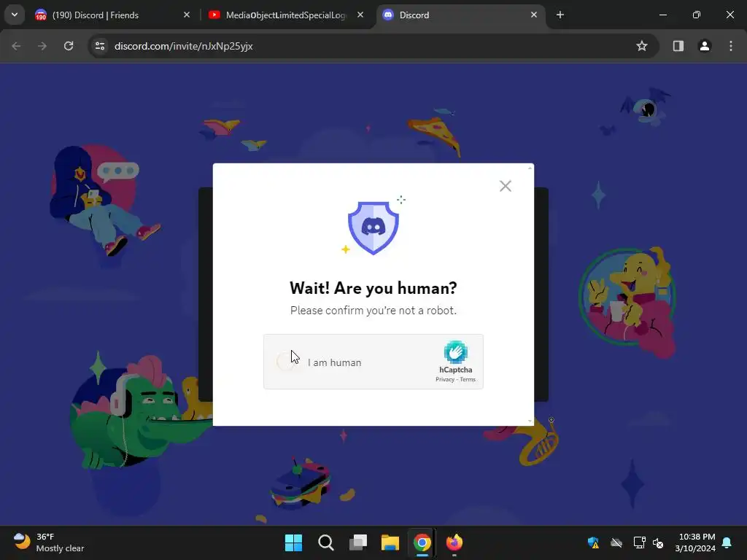This screenshot has width=747, height=560.
Task: Open File Explorer from taskbar
Action: [x=390, y=542]
